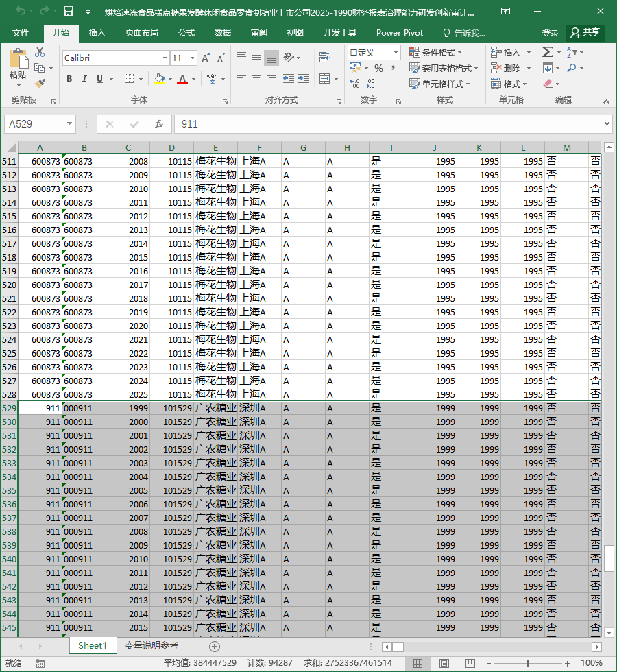Click the 共享 share button
617x672 pixels.
point(585,33)
